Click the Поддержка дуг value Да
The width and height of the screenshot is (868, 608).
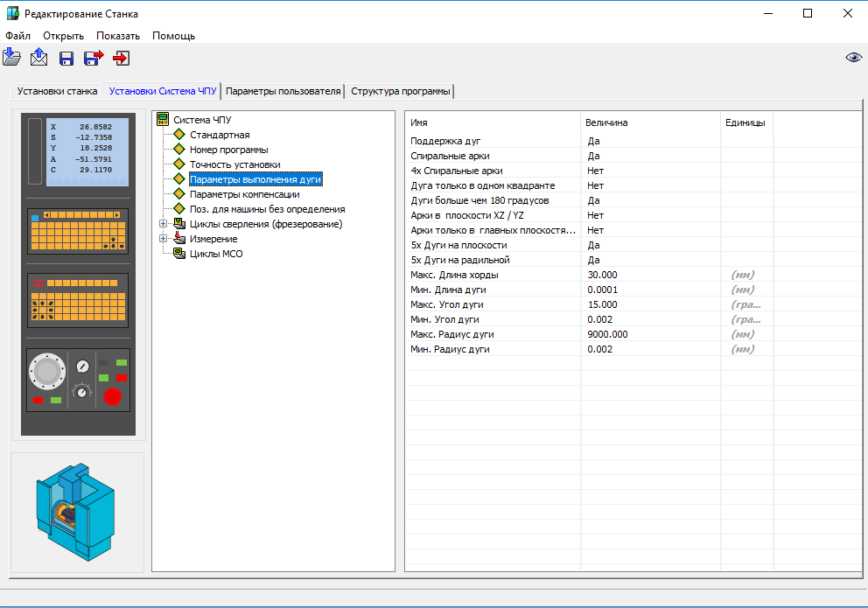[x=593, y=141]
